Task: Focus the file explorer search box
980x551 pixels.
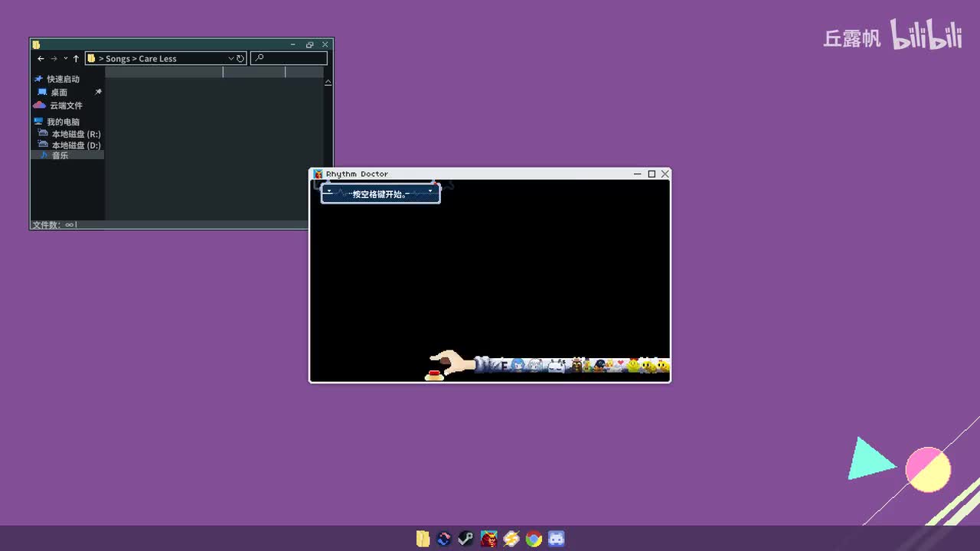Action: pos(289,58)
